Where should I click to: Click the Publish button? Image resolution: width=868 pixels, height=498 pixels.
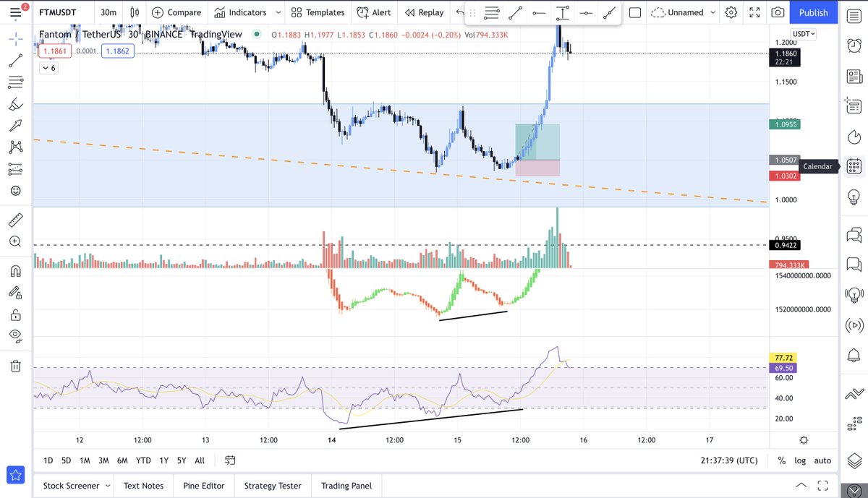coord(814,12)
